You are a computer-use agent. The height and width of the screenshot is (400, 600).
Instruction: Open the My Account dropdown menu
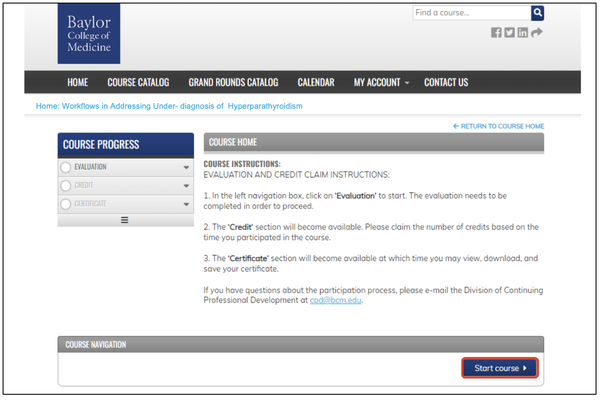[x=381, y=82]
